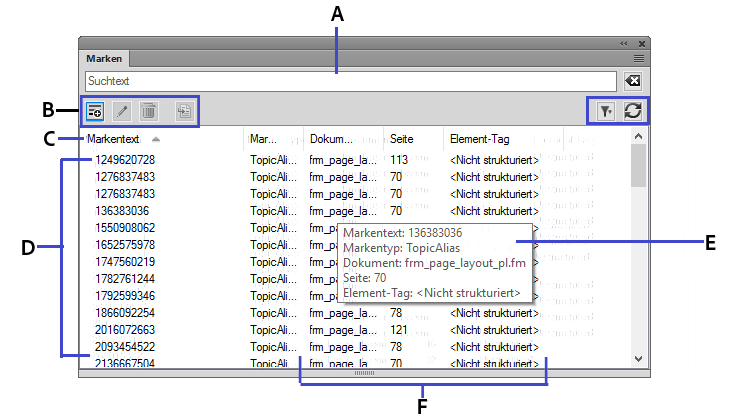Open the Marken panel options menu
Screen dimensions: 729x415
pos(638,60)
